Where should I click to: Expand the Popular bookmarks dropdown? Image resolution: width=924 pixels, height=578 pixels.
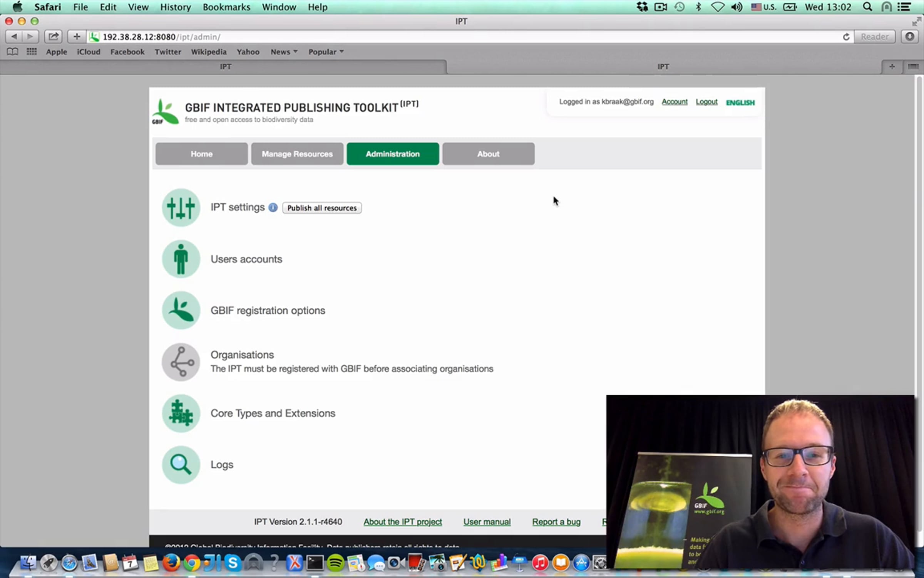[326, 52]
